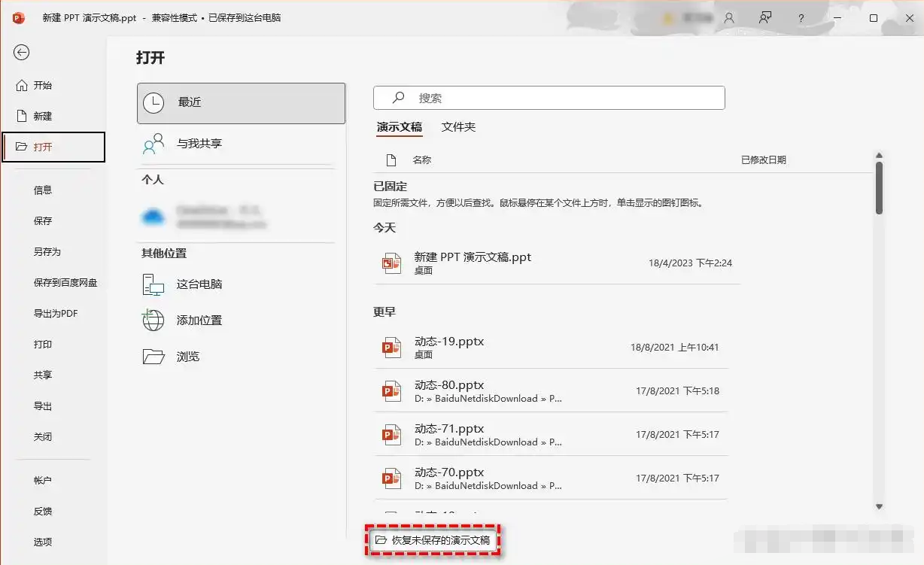Select the 最近 recent list

(241, 103)
